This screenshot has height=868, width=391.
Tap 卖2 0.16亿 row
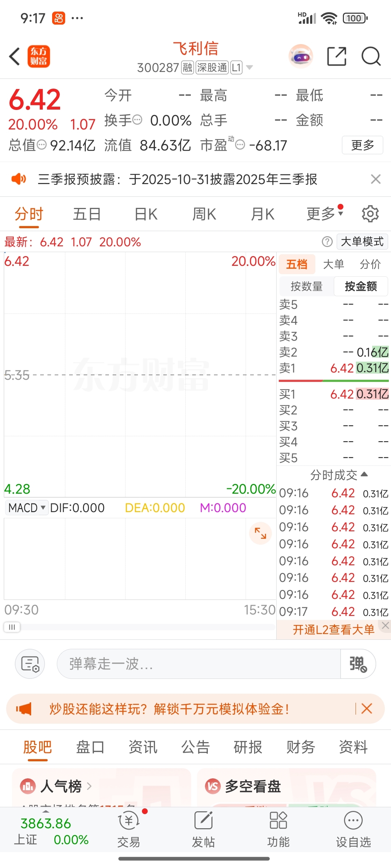point(334,352)
